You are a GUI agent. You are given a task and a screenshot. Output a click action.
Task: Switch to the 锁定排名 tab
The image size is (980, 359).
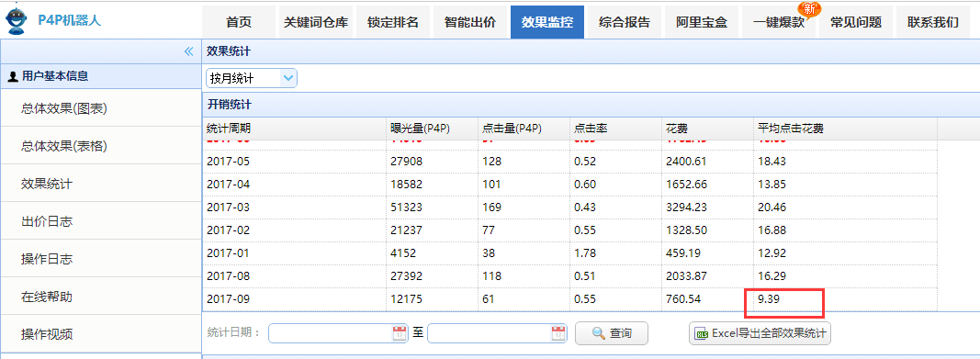[393, 22]
